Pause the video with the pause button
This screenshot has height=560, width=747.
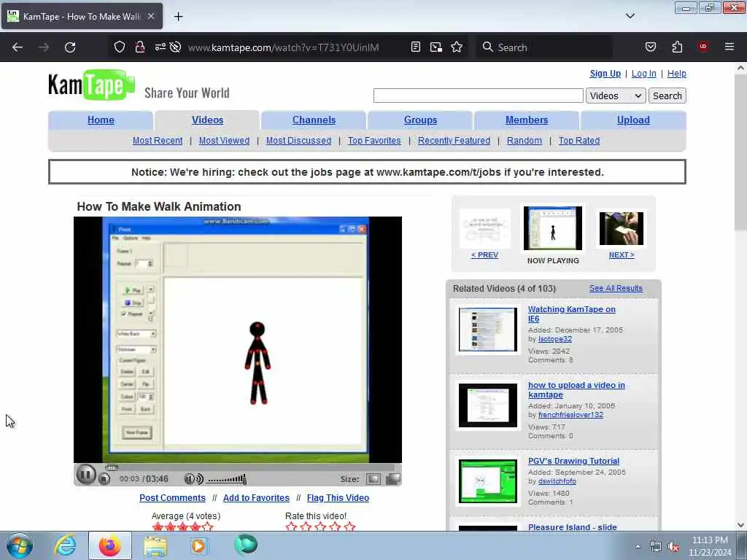(86, 475)
